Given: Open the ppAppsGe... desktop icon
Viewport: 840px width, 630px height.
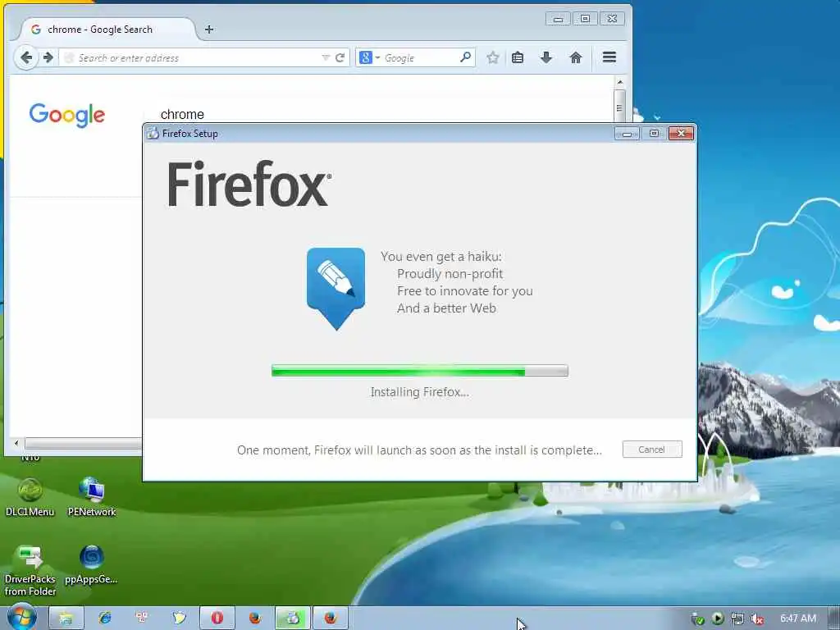Looking at the screenshot, I should coord(91,565).
